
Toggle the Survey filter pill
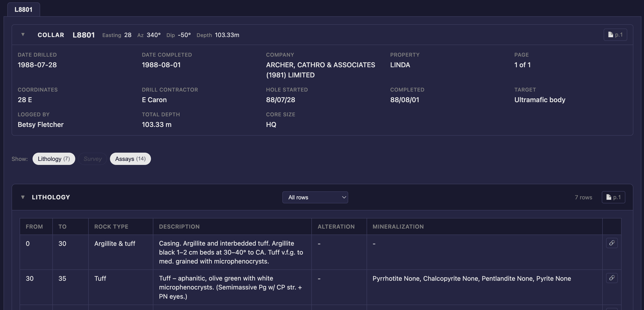92,159
